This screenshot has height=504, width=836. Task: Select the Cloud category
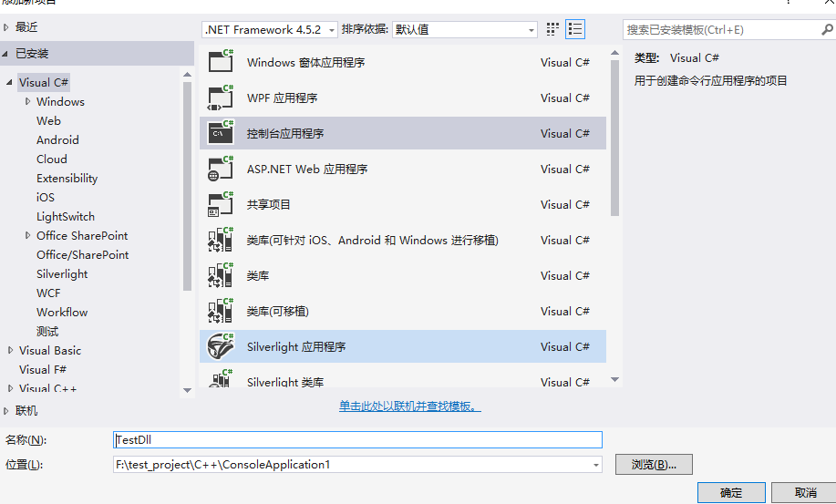tap(52, 159)
